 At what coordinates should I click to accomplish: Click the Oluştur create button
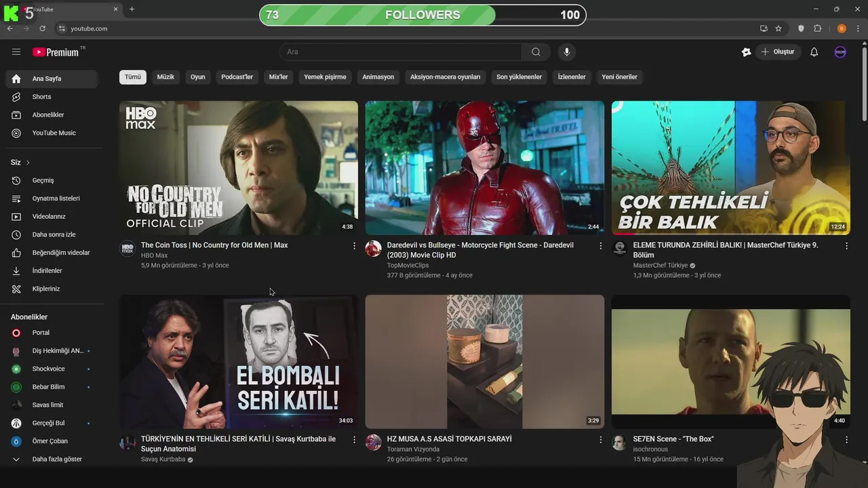point(778,52)
